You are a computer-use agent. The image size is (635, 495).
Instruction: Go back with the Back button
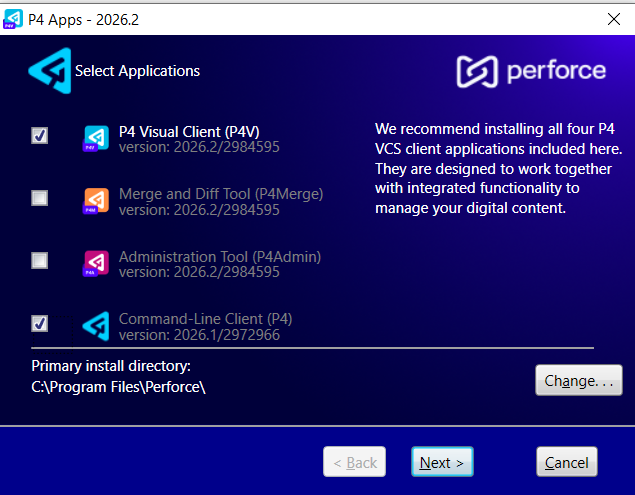(x=354, y=462)
